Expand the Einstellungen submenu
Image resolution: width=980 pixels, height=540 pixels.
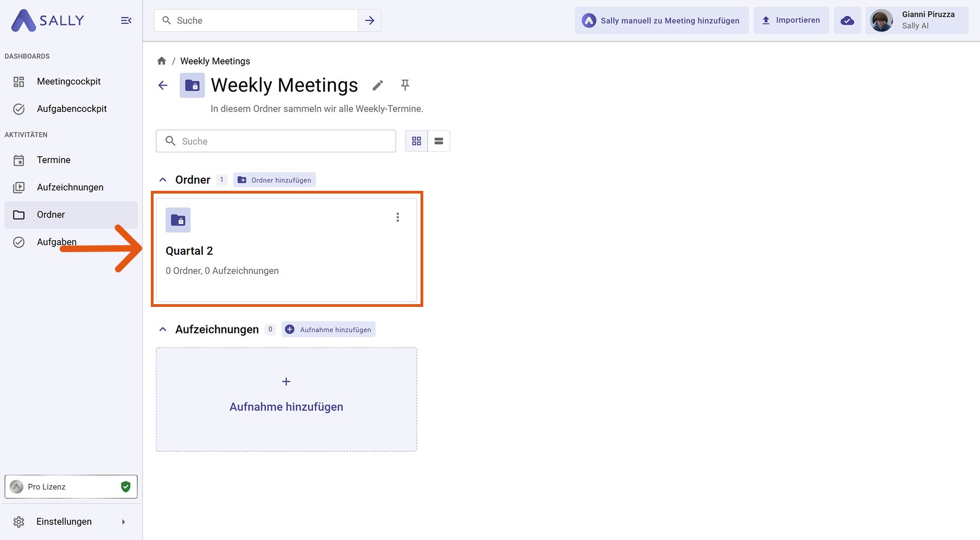pyautogui.click(x=123, y=522)
